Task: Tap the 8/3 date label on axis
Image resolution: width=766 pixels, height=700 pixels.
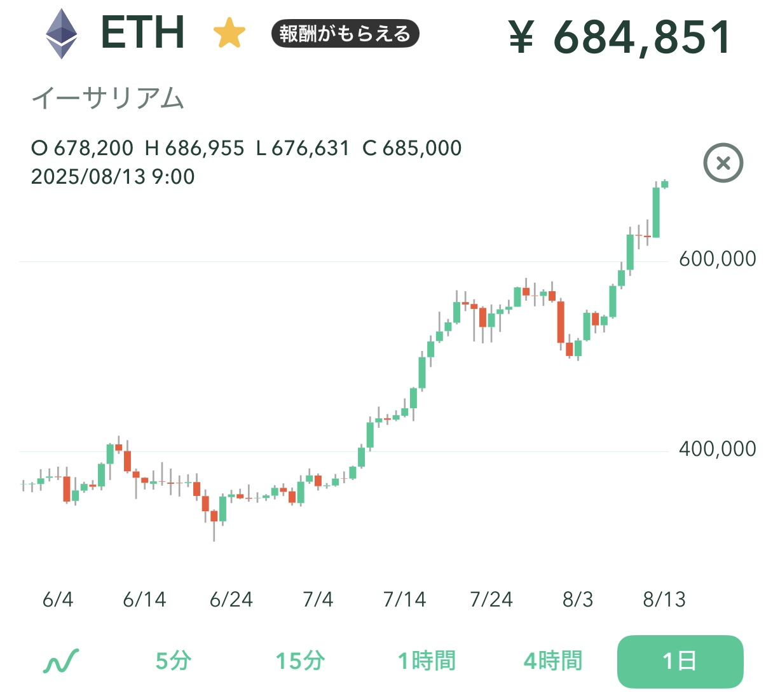Action: 577,600
